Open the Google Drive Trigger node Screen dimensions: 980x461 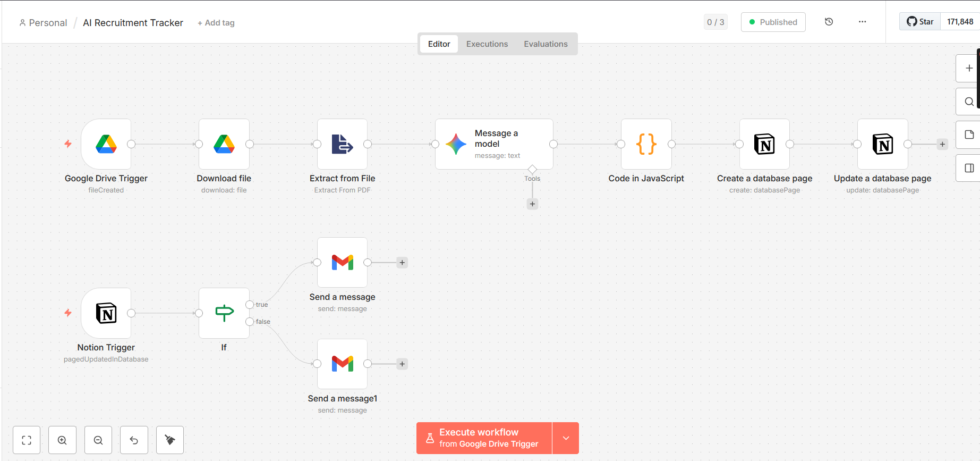106,144
